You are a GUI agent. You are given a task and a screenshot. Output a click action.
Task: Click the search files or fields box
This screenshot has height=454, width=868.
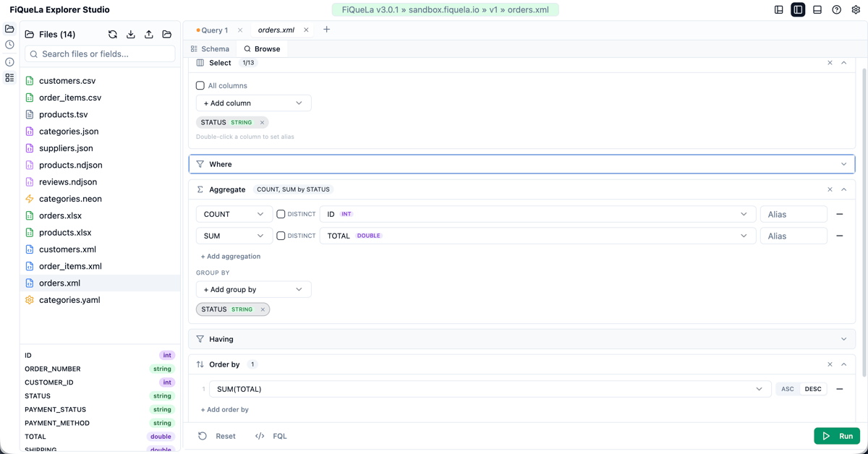pyautogui.click(x=100, y=54)
